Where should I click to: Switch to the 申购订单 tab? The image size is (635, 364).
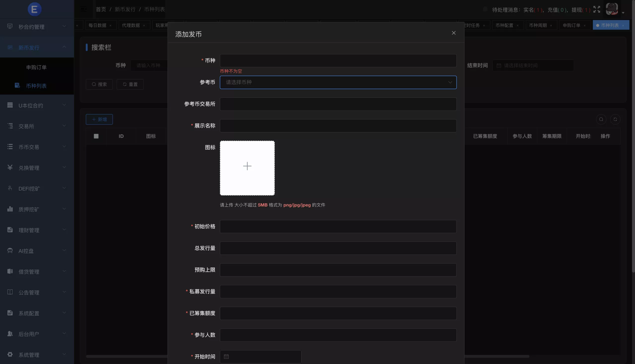pos(572,25)
